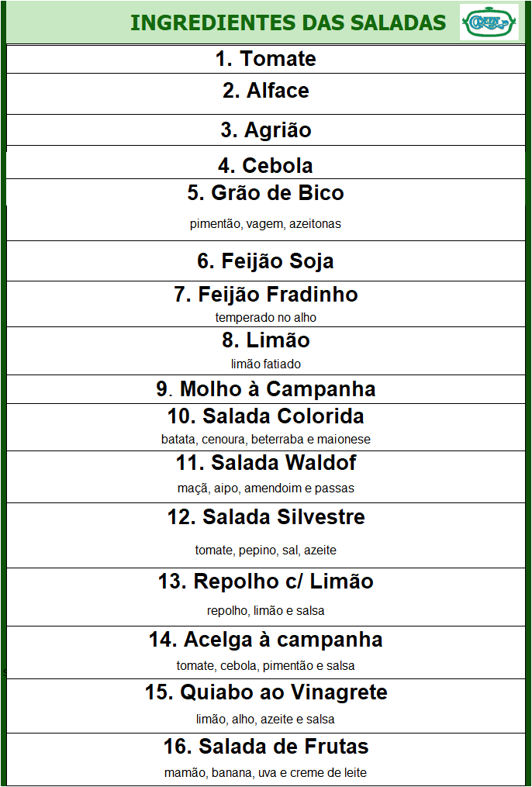This screenshot has height=787, width=532.
Task: Click the 1. Tomate row
Action: pyautogui.click(x=266, y=59)
